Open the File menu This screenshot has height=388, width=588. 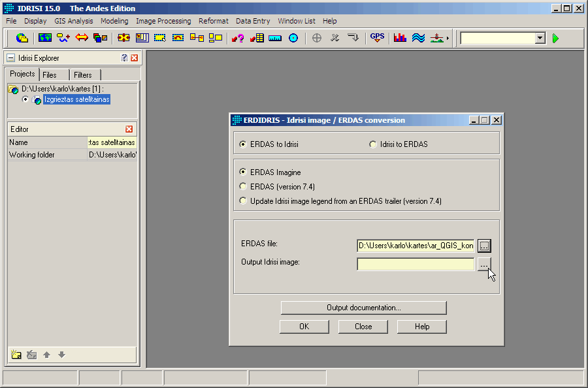click(x=11, y=21)
